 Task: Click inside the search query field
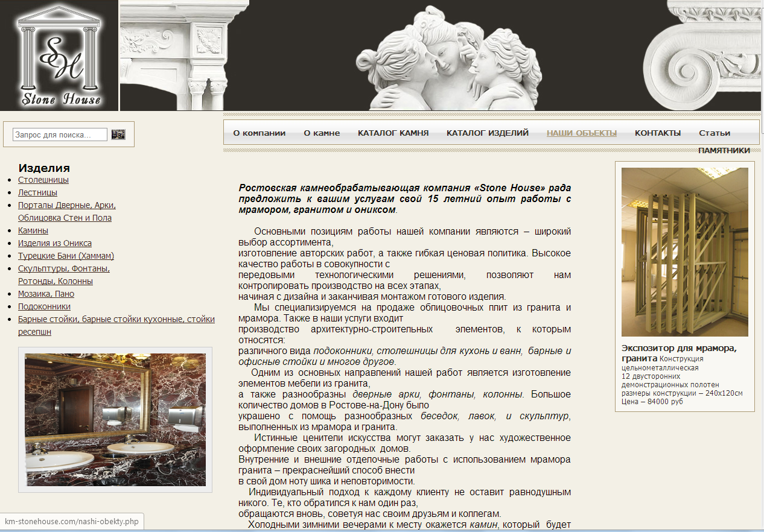click(60, 135)
